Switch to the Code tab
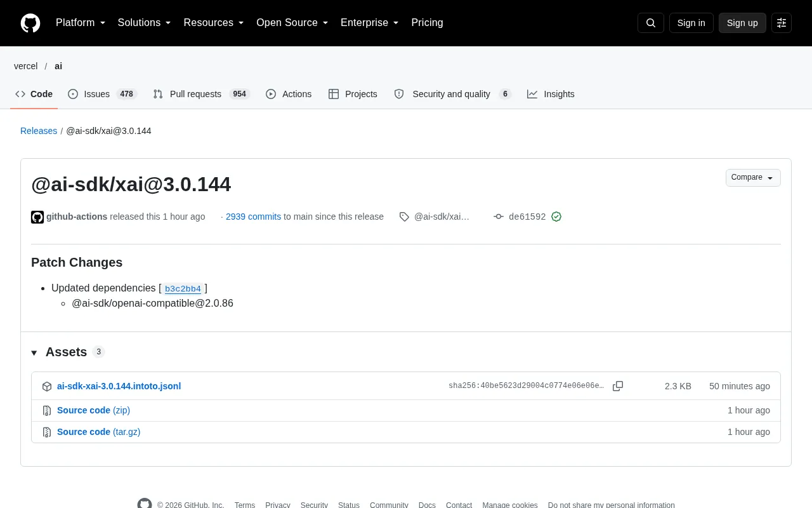 tap(34, 94)
